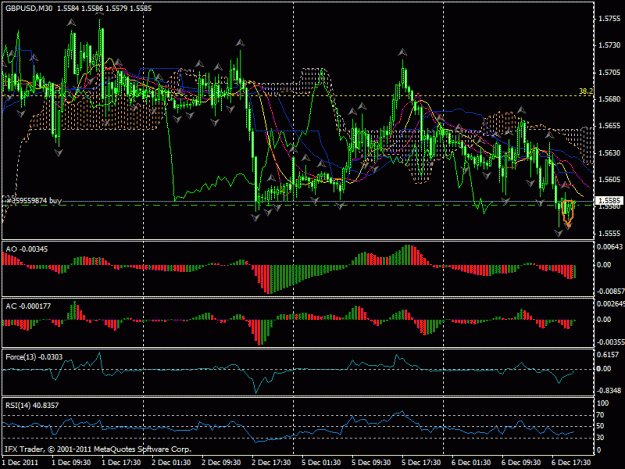625x469 pixels.
Task: Click the 6 Dec 01:30 time axis label
Action: 471,462
